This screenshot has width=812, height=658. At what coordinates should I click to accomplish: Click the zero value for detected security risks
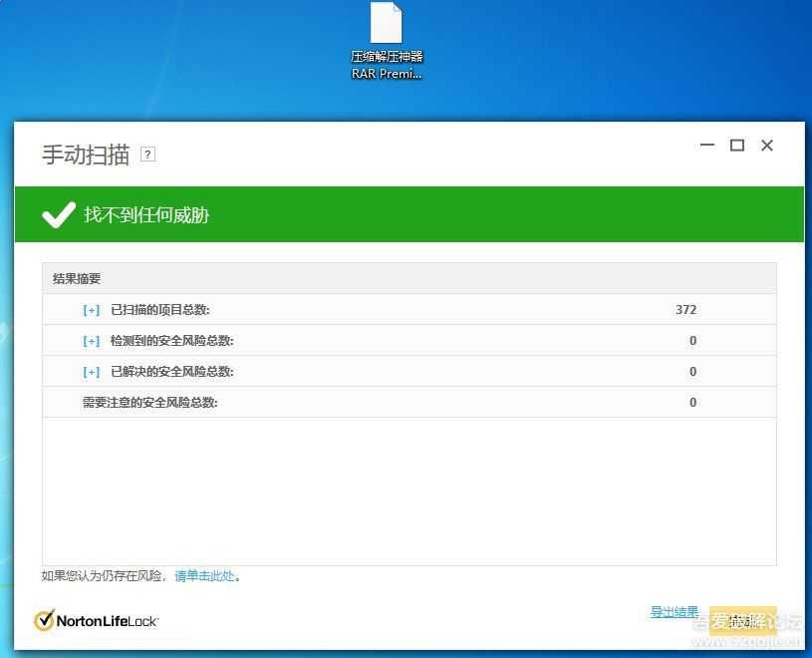(692, 340)
